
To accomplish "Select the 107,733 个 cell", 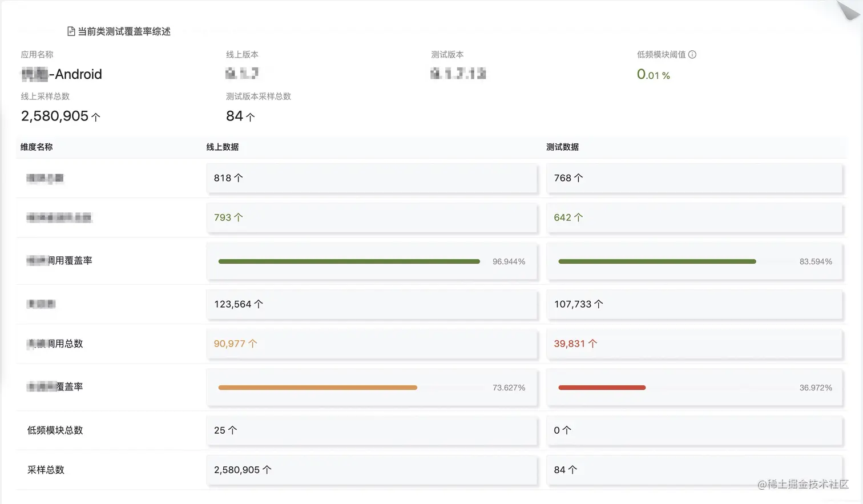I will pyautogui.click(x=694, y=304).
